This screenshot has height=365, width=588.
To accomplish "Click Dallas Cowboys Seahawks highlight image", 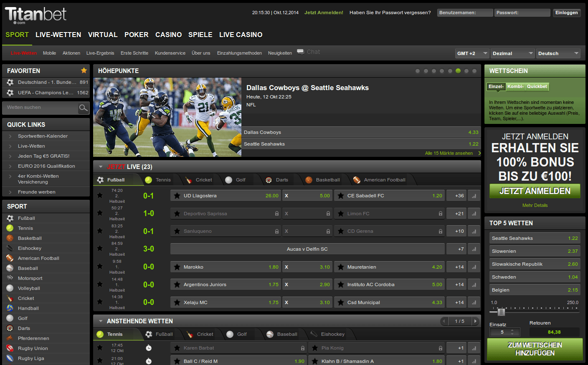I will point(167,117).
